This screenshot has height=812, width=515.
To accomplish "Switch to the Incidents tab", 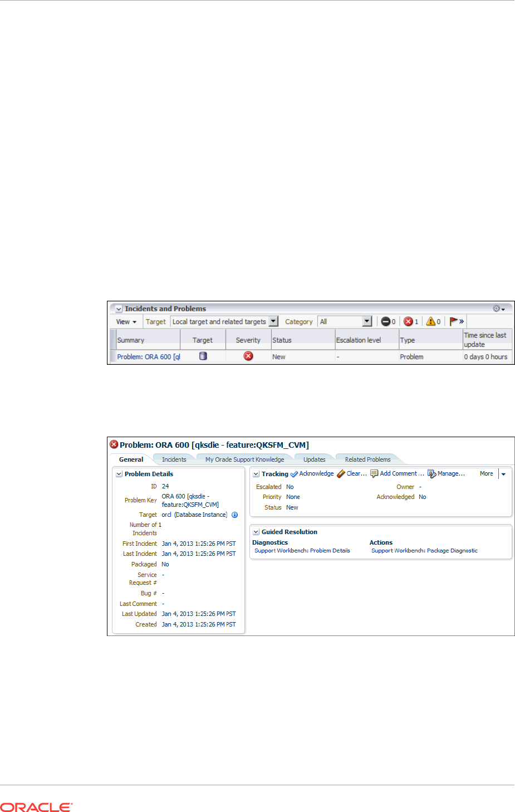I will pos(174,459).
